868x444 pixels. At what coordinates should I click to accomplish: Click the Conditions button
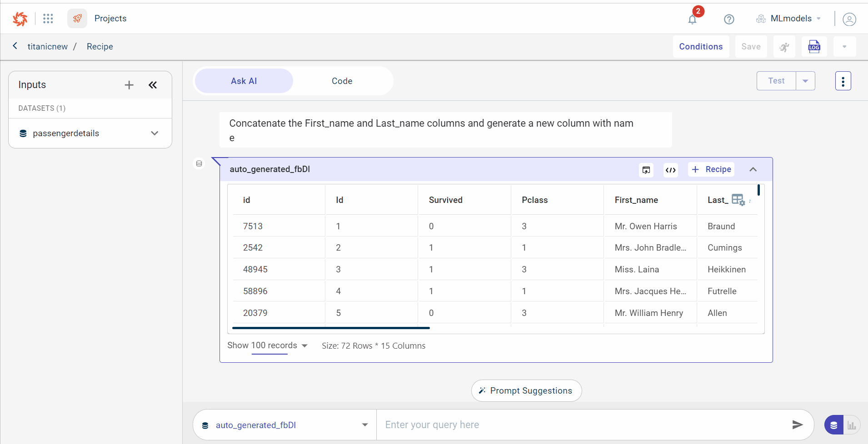point(701,47)
